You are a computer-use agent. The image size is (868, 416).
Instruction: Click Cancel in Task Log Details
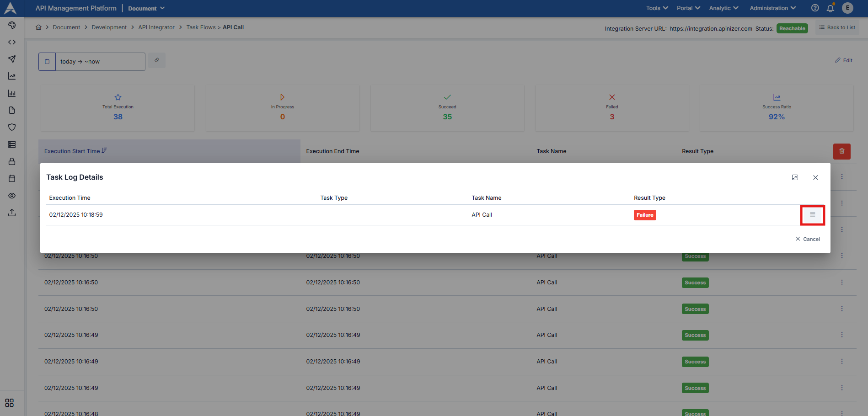click(x=808, y=239)
